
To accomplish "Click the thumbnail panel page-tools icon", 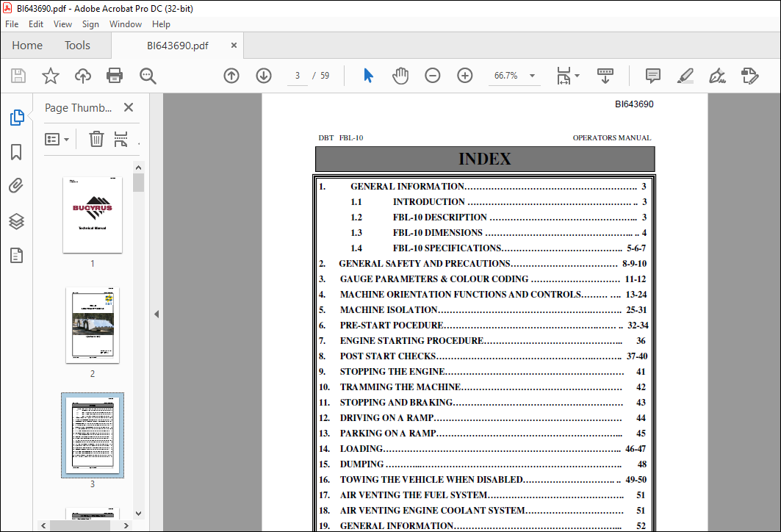I will click(x=121, y=139).
